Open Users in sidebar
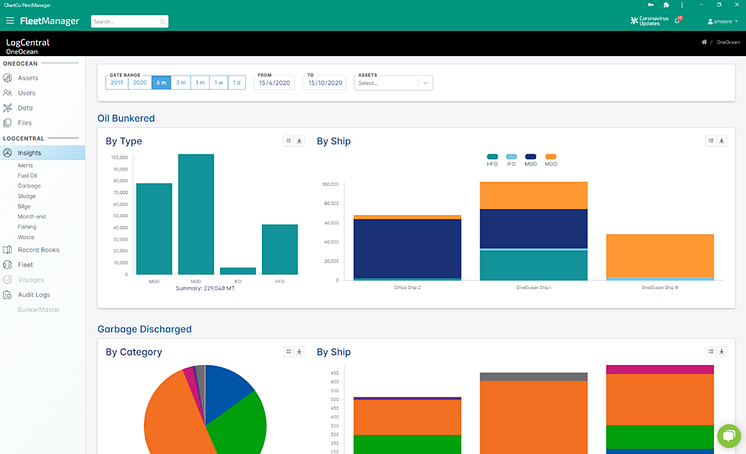 click(x=27, y=93)
